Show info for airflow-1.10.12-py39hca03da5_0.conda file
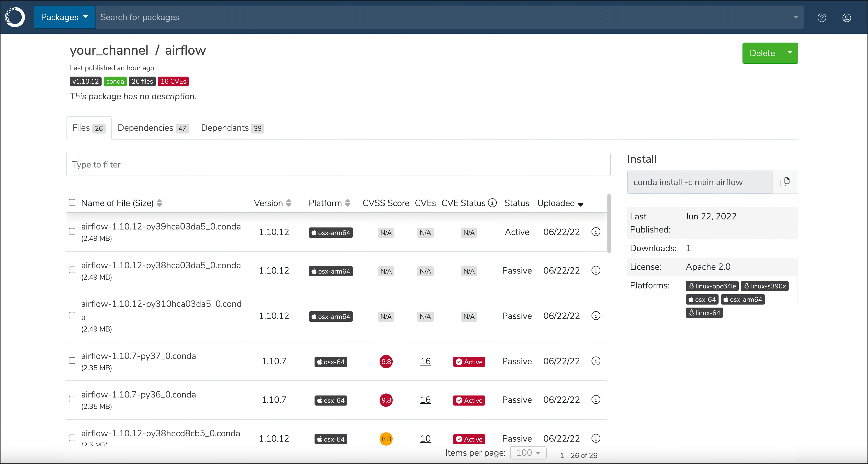 (596, 232)
